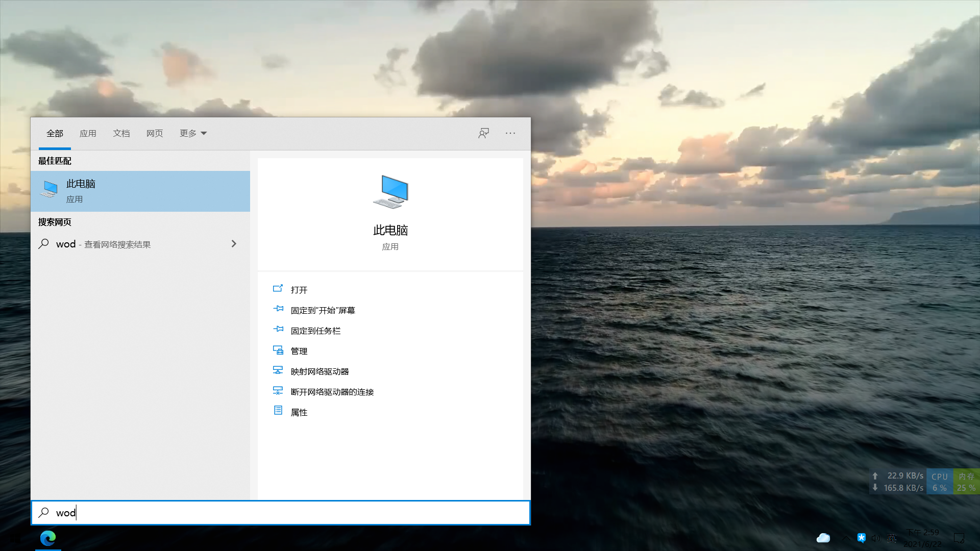Switch to the 网页 tab
Viewport: 980px width, 551px height.
155,133
